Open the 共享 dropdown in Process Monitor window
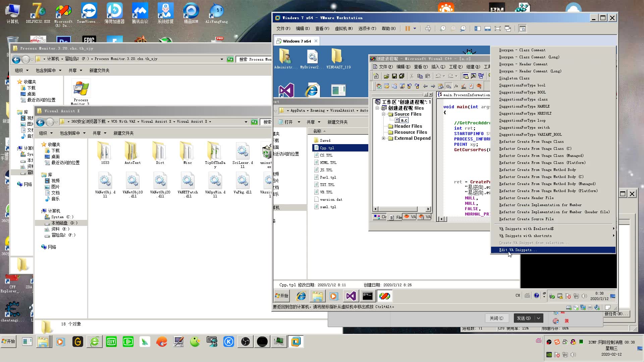This screenshot has height=362, width=644. point(75,70)
